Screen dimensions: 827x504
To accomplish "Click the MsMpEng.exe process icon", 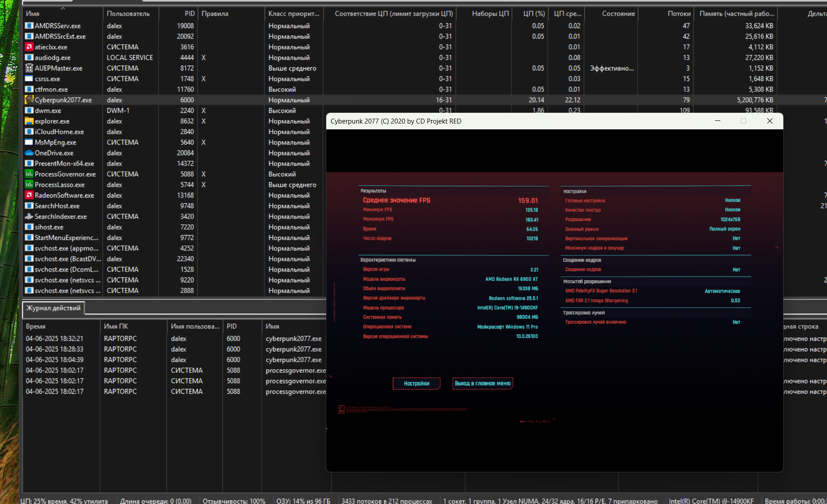I will 29,142.
